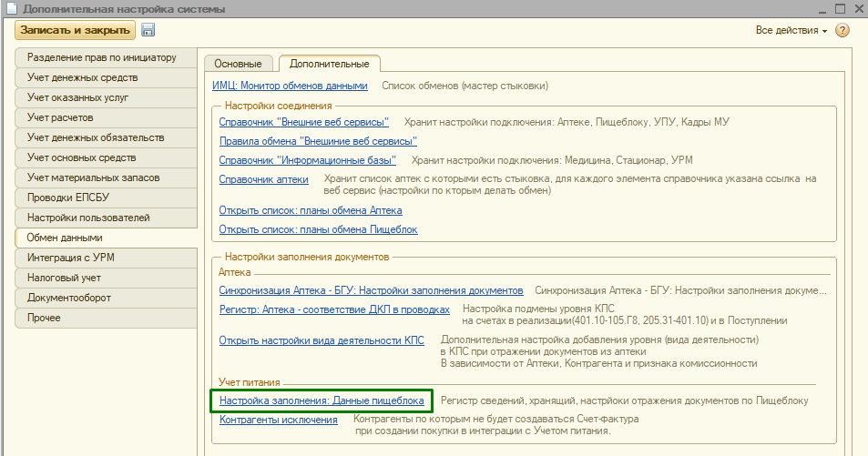Viewport: 868px width, 456px height.
Task: Click the document icon in title bar
Action: click(x=11, y=8)
